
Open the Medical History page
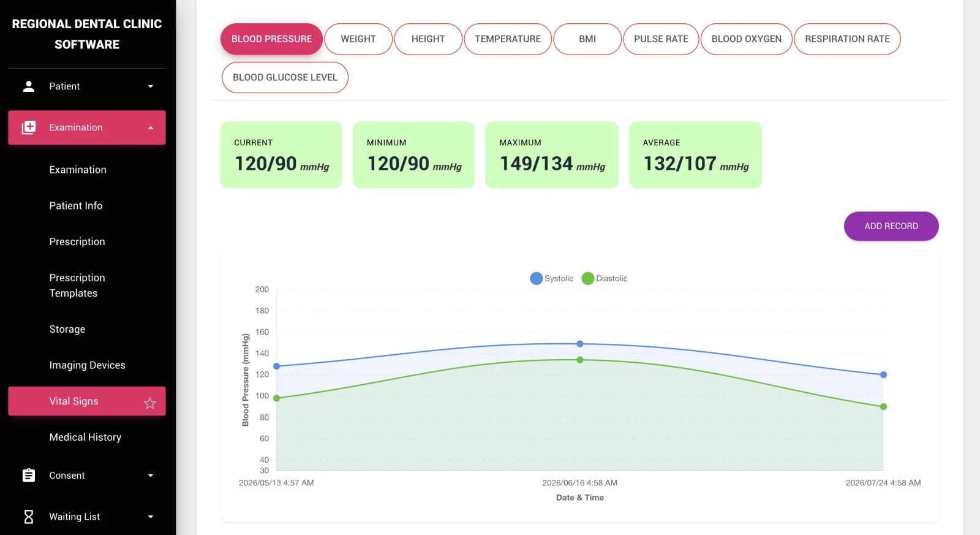tap(85, 438)
